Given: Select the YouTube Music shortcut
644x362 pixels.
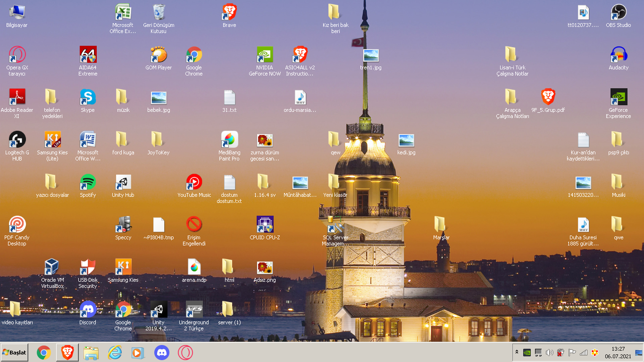Looking at the screenshot, I should point(194,183).
